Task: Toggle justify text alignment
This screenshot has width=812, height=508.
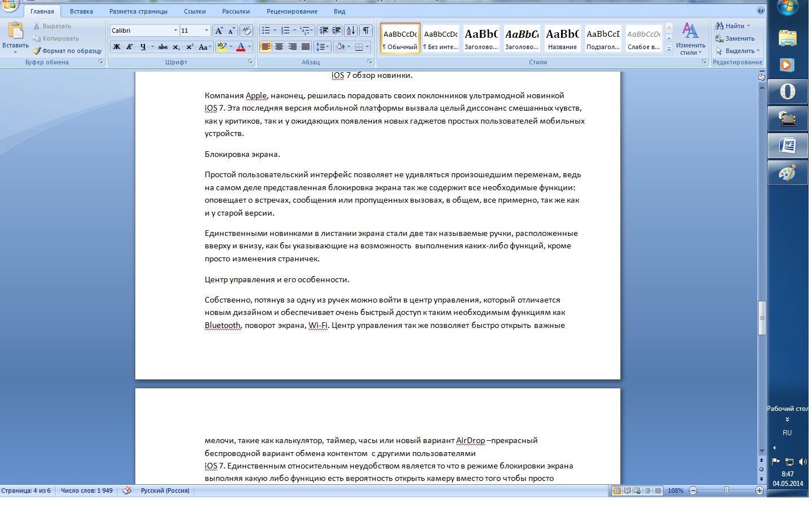Action: (x=306, y=47)
